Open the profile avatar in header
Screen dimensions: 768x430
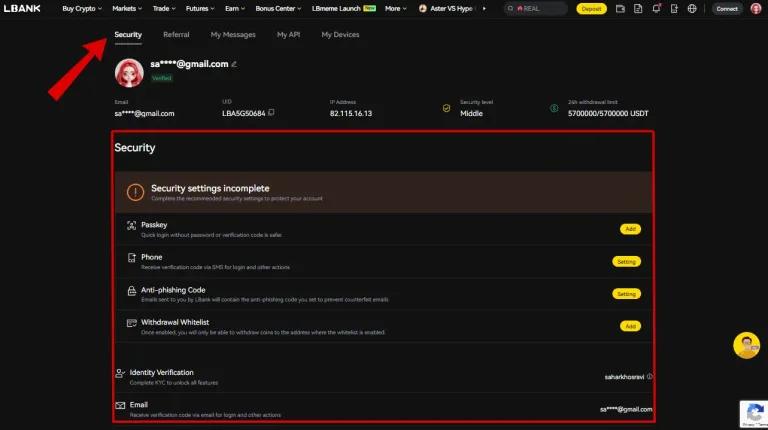(x=756, y=8)
